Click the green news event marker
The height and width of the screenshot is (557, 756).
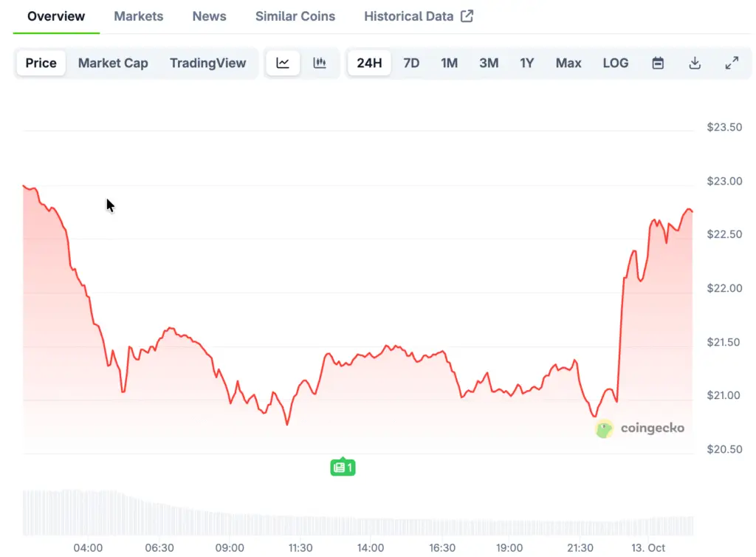pyautogui.click(x=343, y=467)
